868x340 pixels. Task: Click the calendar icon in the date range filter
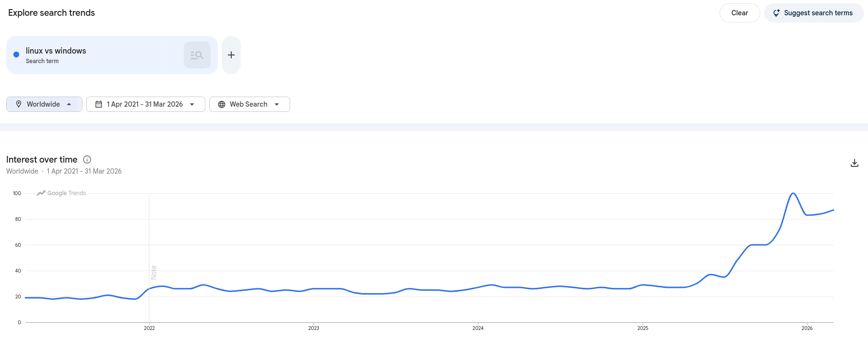(x=99, y=104)
